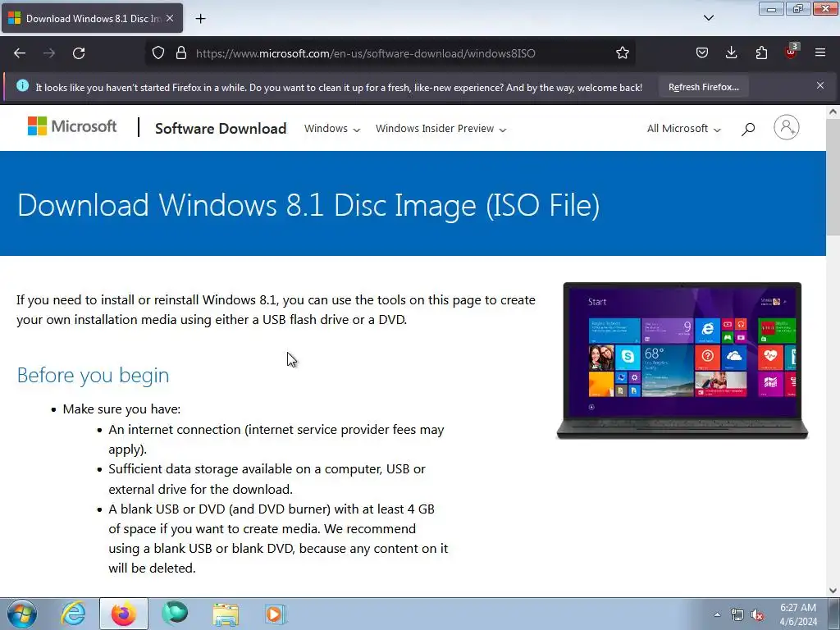The height and width of the screenshot is (630, 840).
Task: Expand the list all tabs chevron
Action: click(708, 18)
